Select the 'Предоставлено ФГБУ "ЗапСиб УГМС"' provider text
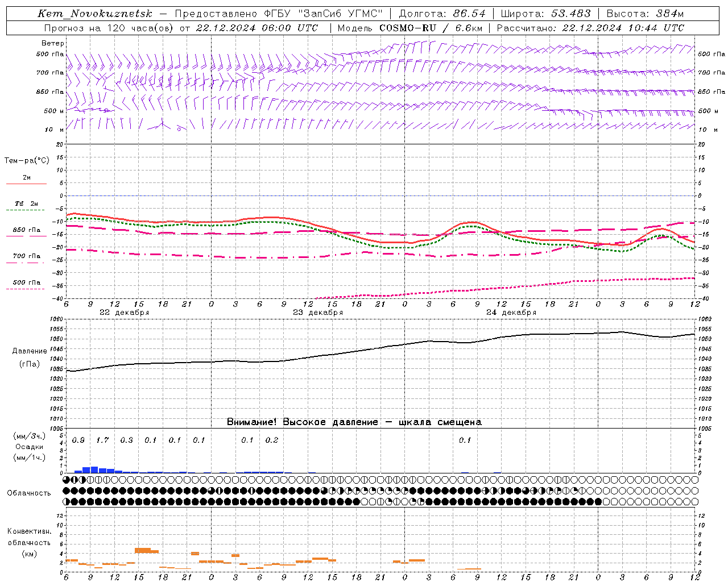 point(278,14)
